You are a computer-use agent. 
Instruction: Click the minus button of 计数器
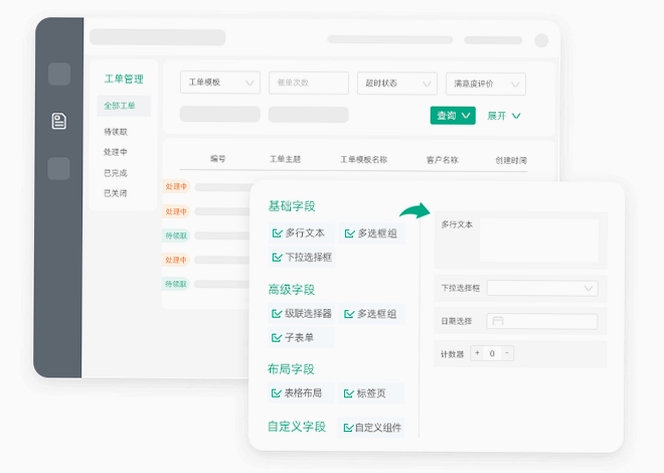tap(507, 353)
